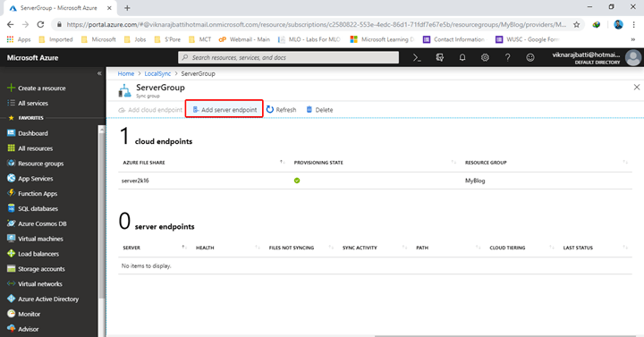Open help question mark icon
This screenshot has width=644, height=337.
coord(508,57)
